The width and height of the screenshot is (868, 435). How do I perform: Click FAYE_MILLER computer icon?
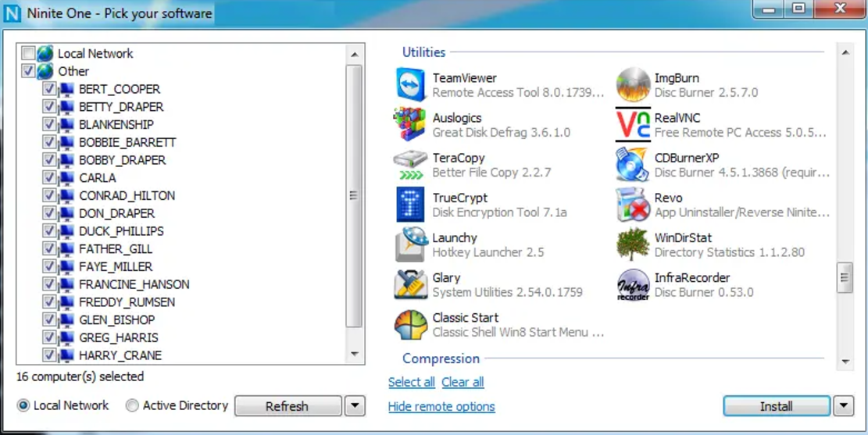[66, 266]
